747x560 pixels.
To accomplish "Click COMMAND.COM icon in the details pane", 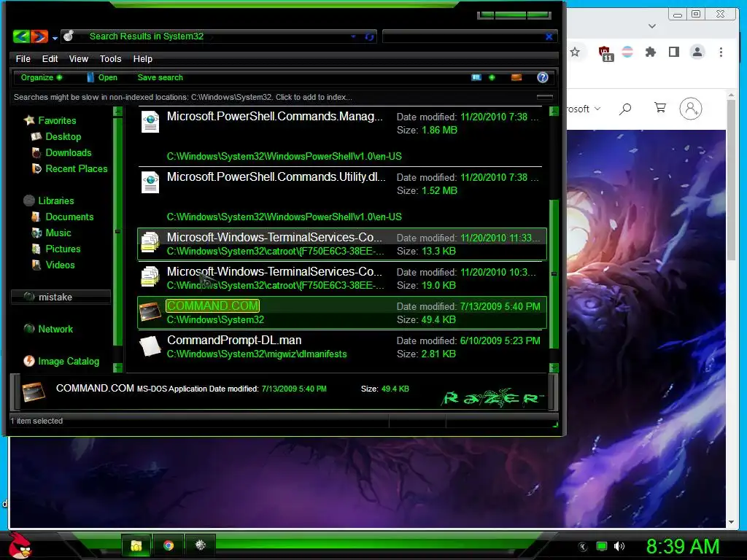I will click(x=34, y=392).
